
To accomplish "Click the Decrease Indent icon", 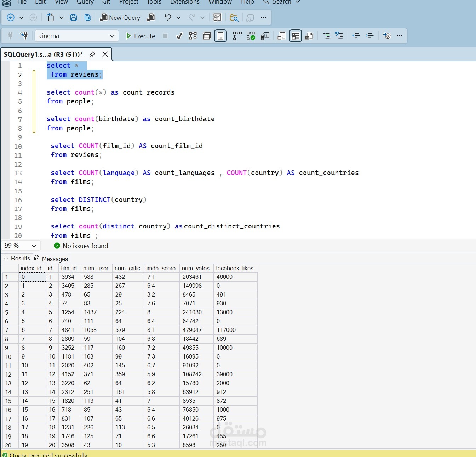I will pos(356,36).
